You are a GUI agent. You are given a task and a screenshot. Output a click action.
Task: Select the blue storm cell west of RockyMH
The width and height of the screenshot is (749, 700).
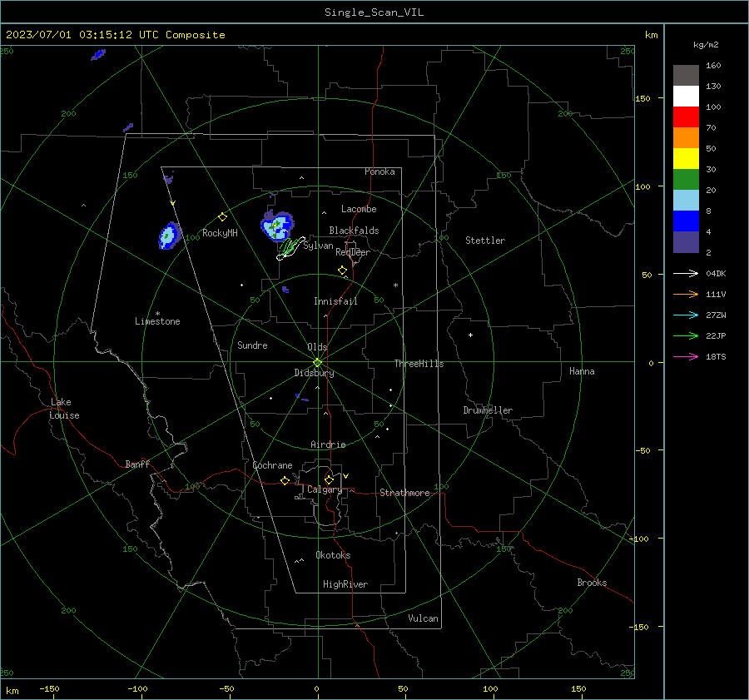tap(169, 236)
